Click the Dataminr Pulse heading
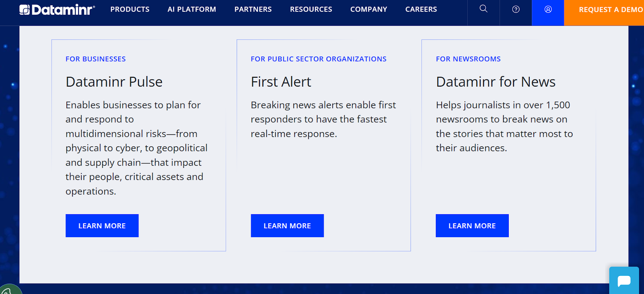Image resolution: width=644 pixels, height=294 pixels. point(114,82)
